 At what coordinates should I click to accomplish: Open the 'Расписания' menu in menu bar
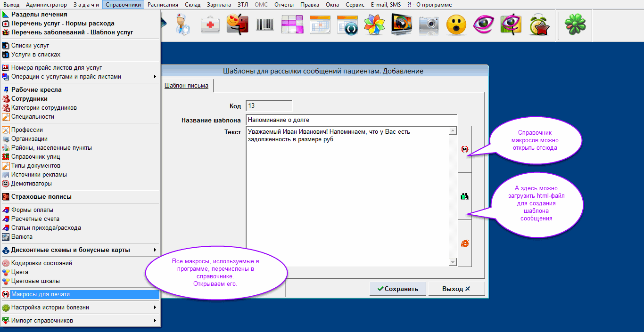pos(163,5)
